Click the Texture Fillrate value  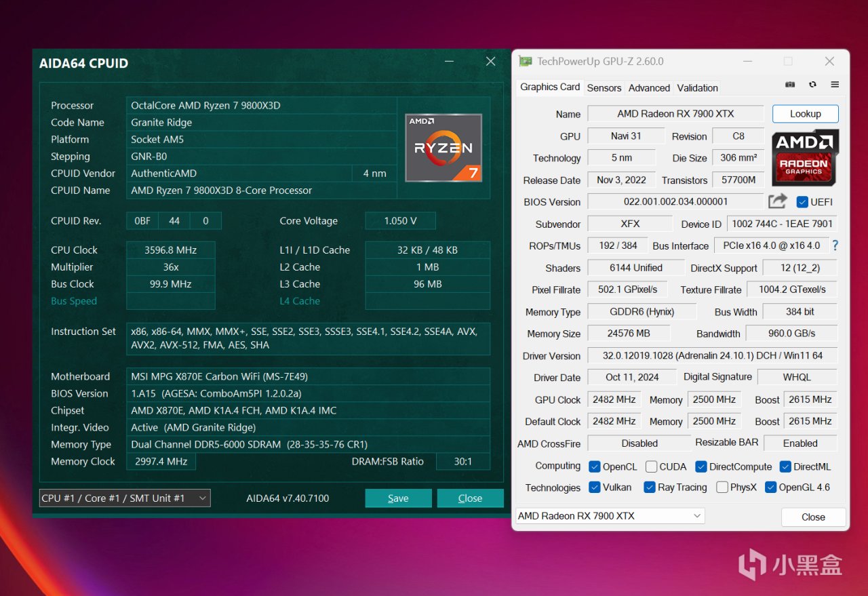[792, 290]
